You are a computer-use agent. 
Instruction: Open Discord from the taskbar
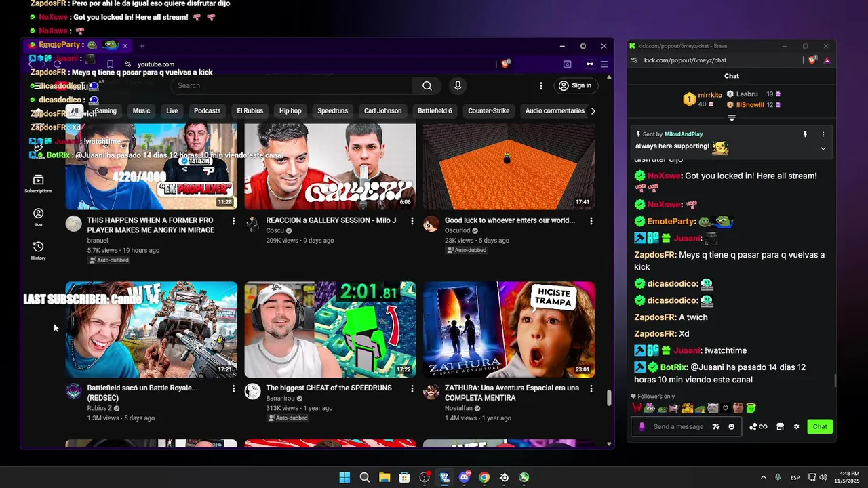[465, 477]
